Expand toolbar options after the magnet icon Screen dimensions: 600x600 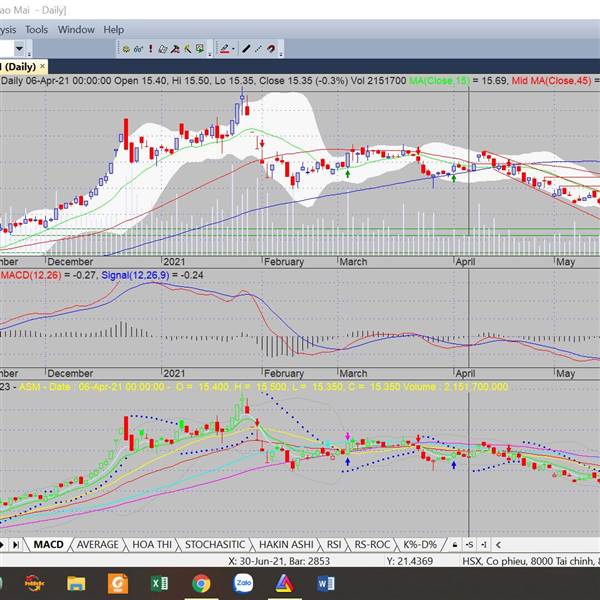coord(281,55)
